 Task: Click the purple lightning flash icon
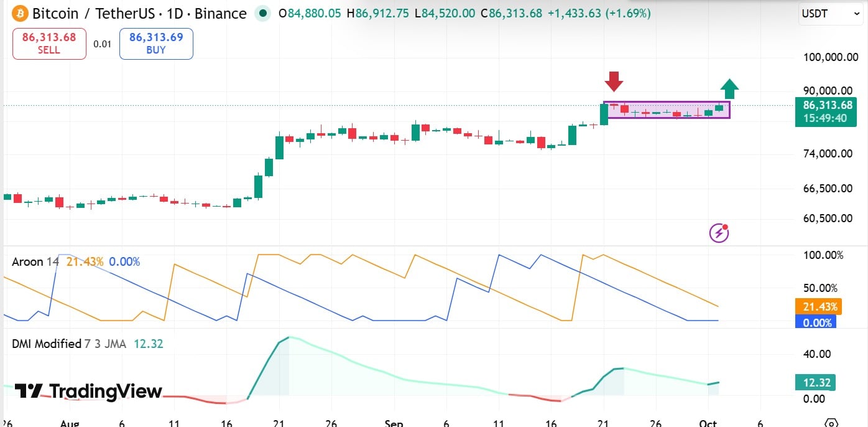[x=719, y=233]
